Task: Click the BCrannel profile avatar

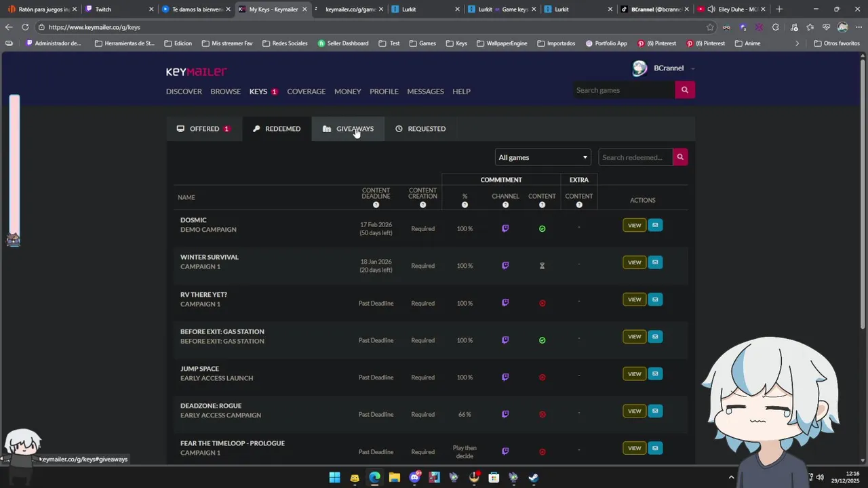Action: click(639, 68)
